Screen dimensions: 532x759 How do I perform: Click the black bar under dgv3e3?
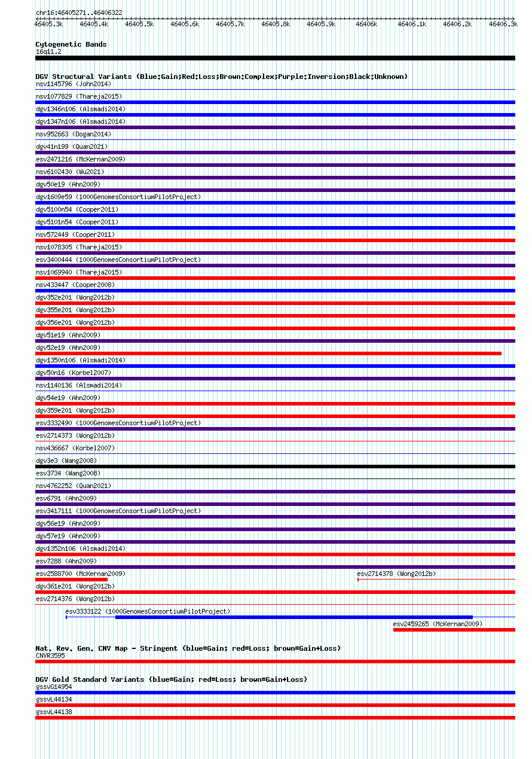click(275, 467)
